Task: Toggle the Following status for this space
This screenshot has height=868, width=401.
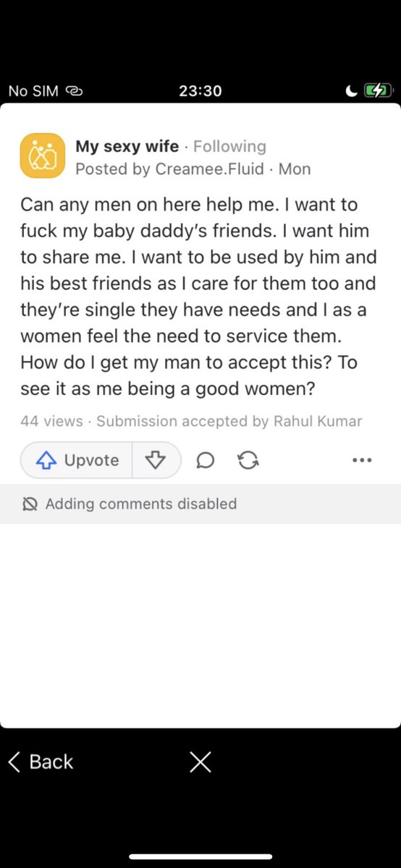Action: (x=229, y=146)
